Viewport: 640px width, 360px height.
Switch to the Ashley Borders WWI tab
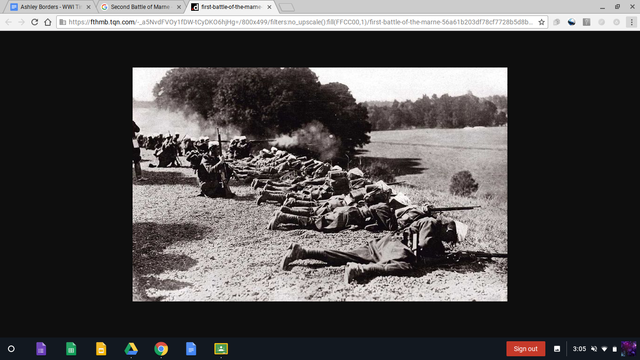[x=50, y=7]
